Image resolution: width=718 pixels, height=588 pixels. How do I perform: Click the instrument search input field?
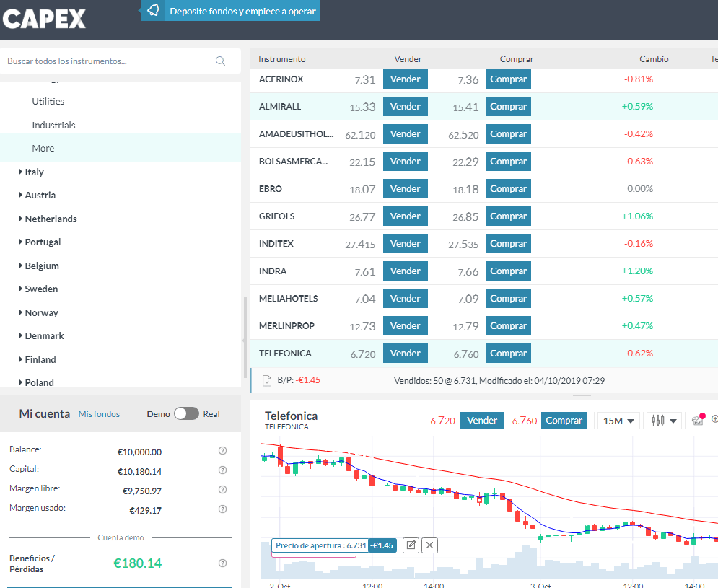[108, 61]
